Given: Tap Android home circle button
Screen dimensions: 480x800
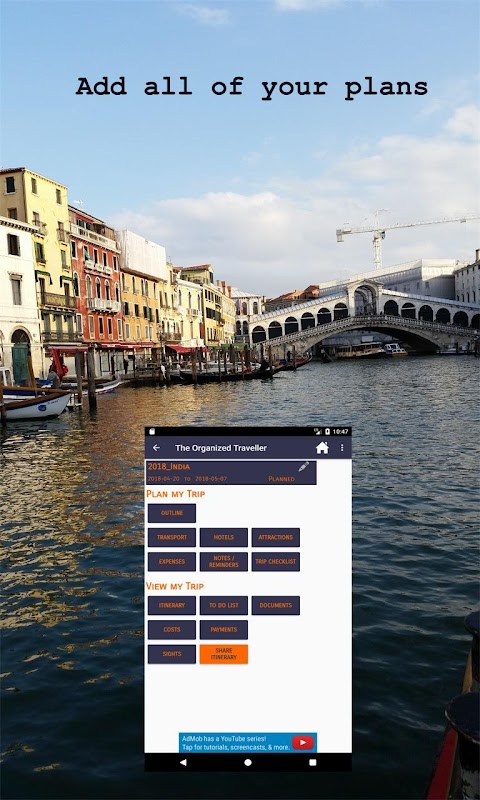Looking at the screenshot, I should [x=248, y=762].
